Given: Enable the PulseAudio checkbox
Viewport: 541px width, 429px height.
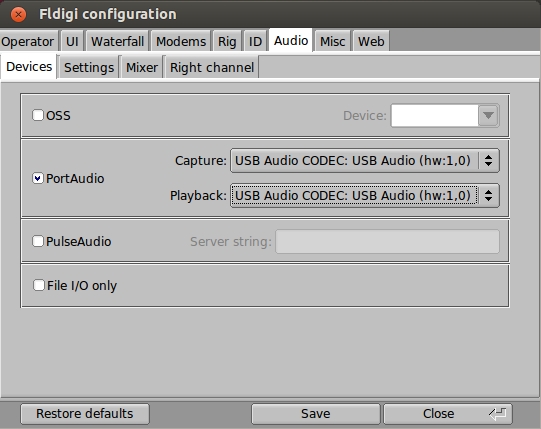Looking at the screenshot, I should (x=38, y=241).
